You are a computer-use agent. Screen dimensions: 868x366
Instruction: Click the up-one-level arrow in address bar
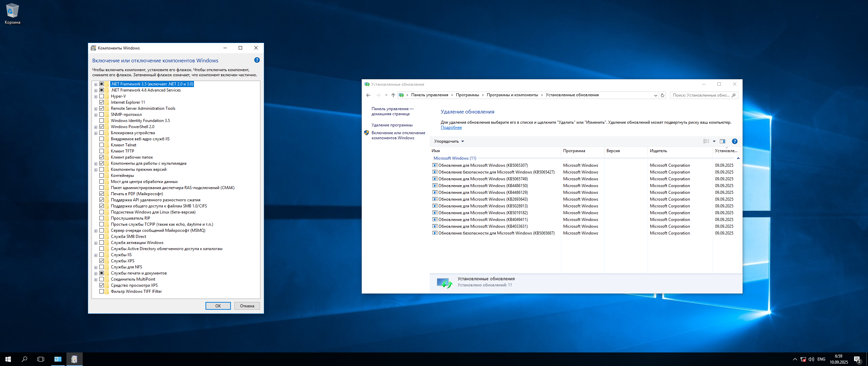(393, 95)
